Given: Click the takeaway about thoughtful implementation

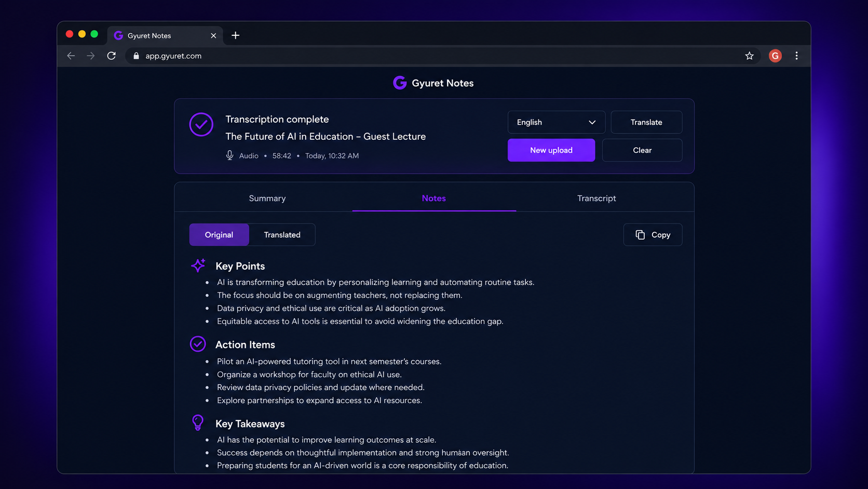Looking at the screenshot, I should point(363,453).
